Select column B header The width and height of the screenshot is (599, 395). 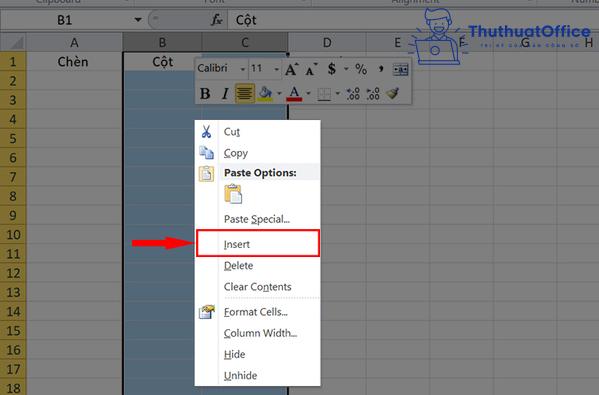[x=162, y=42]
